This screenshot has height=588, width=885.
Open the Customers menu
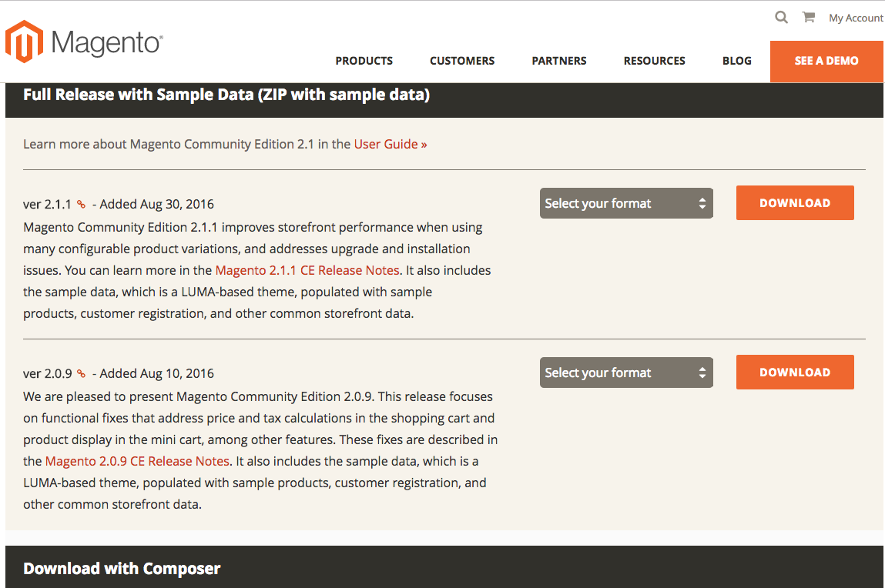[462, 61]
